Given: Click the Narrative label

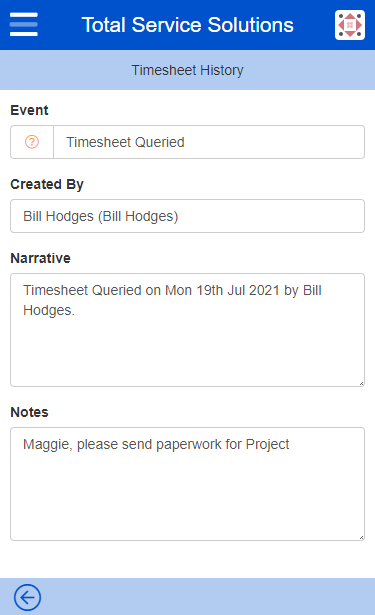Looking at the screenshot, I should tap(40, 258).
